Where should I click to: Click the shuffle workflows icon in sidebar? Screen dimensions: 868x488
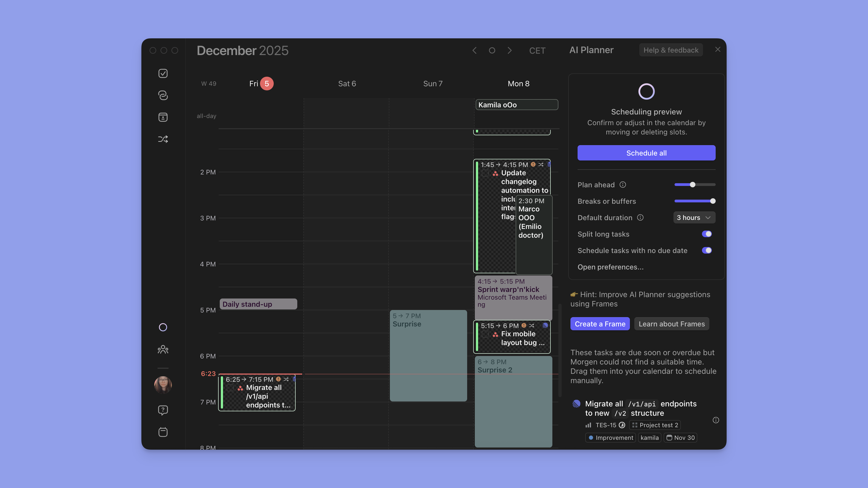coord(163,139)
